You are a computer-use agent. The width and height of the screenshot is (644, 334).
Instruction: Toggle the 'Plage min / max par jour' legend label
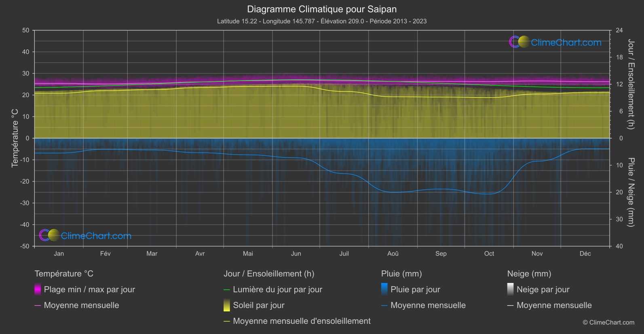point(89,289)
